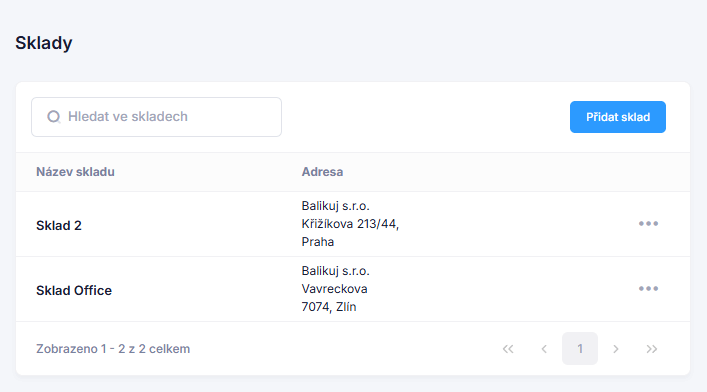
Task: Click the Adresa column header
Action: pyautogui.click(x=322, y=172)
